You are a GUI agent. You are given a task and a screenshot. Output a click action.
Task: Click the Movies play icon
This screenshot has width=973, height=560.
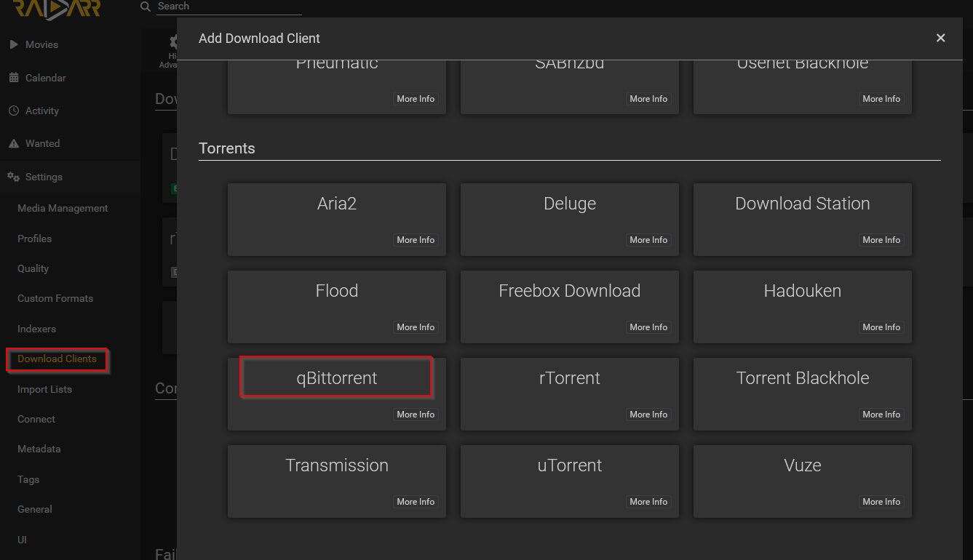coord(13,44)
